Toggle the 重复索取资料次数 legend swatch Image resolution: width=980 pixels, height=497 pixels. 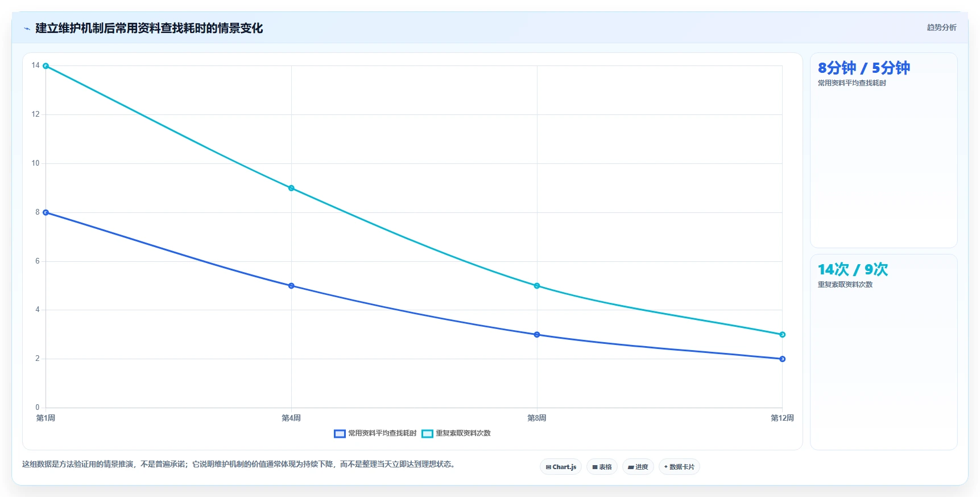427,434
